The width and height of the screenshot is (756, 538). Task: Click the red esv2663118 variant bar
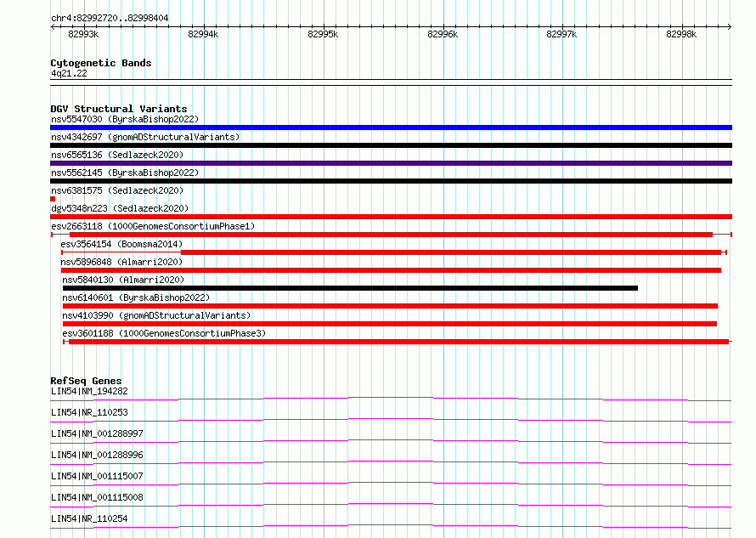coord(391,235)
